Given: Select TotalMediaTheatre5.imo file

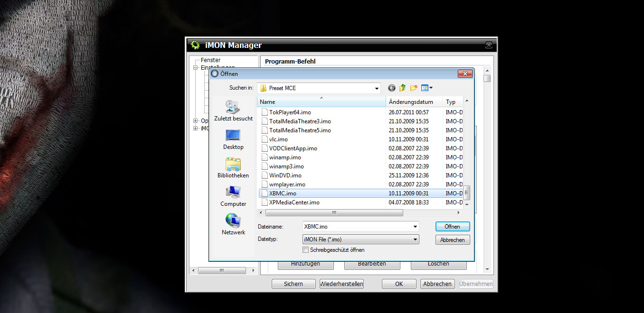Looking at the screenshot, I should tap(300, 130).
